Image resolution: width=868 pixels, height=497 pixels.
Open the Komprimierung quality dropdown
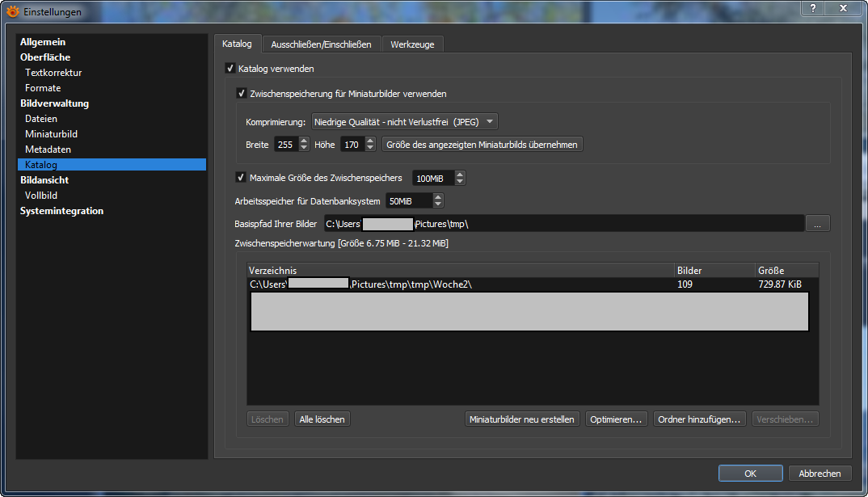pos(404,122)
